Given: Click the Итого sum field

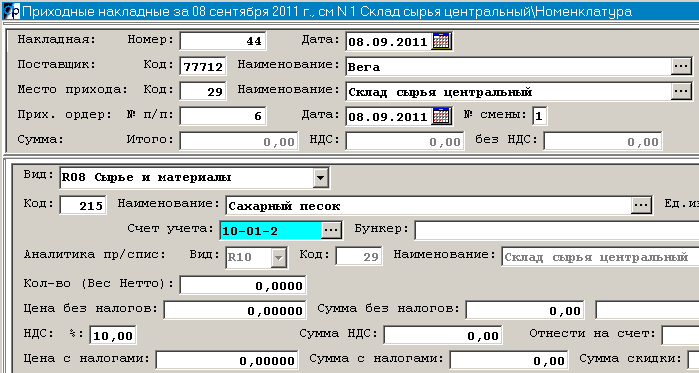Looking at the screenshot, I should pos(239,141).
